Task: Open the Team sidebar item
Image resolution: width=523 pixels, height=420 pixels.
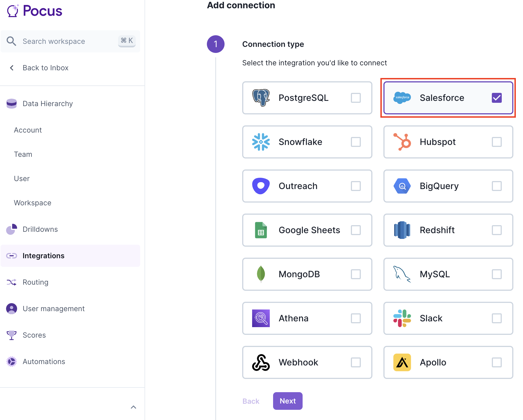Action: (x=23, y=154)
